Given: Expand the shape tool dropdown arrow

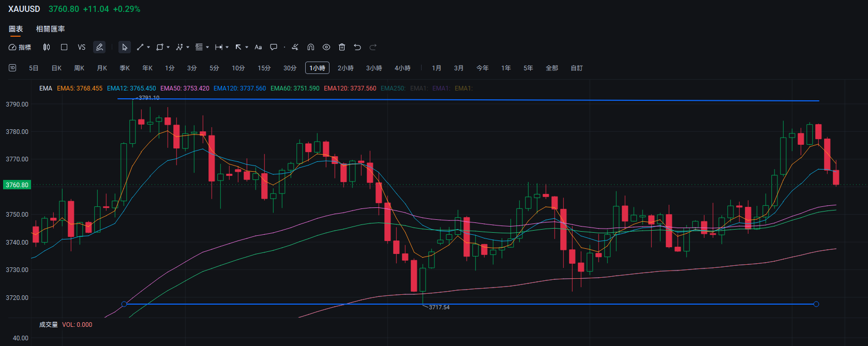Looking at the screenshot, I should coord(168,47).
